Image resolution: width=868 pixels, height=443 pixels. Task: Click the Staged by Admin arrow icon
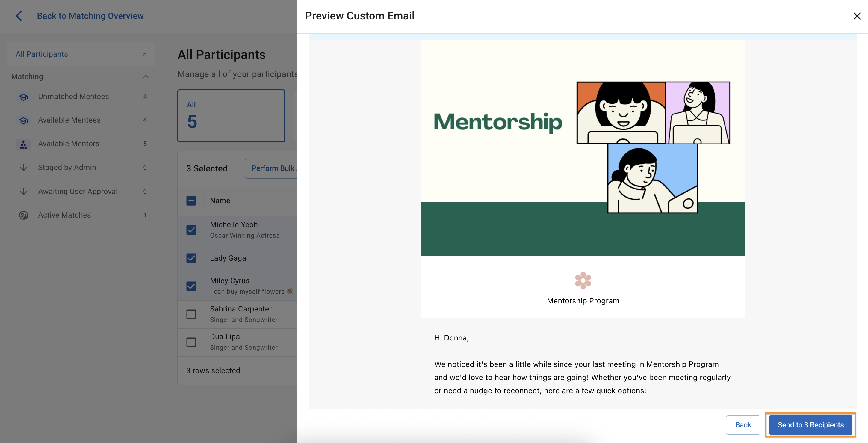pyautogui.click(x=23, y=168)
